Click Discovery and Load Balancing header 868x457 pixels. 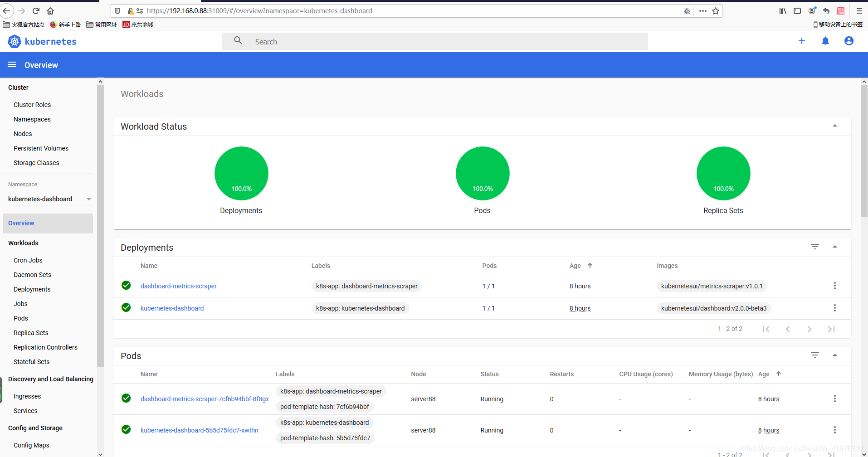(51, 379)
